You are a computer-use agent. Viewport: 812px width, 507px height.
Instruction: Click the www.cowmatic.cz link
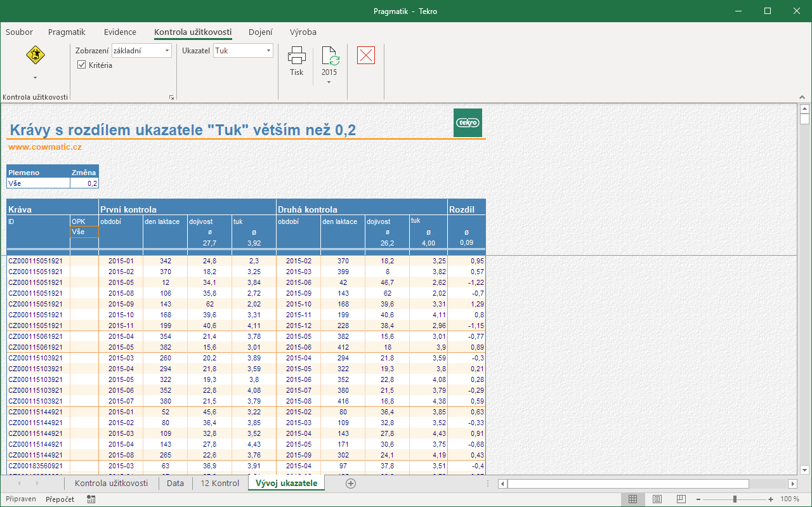45,147
